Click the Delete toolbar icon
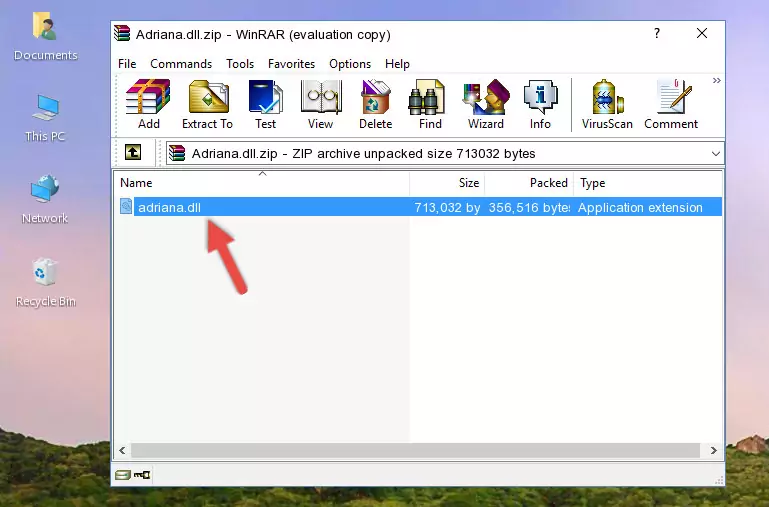 coord(376,104)
